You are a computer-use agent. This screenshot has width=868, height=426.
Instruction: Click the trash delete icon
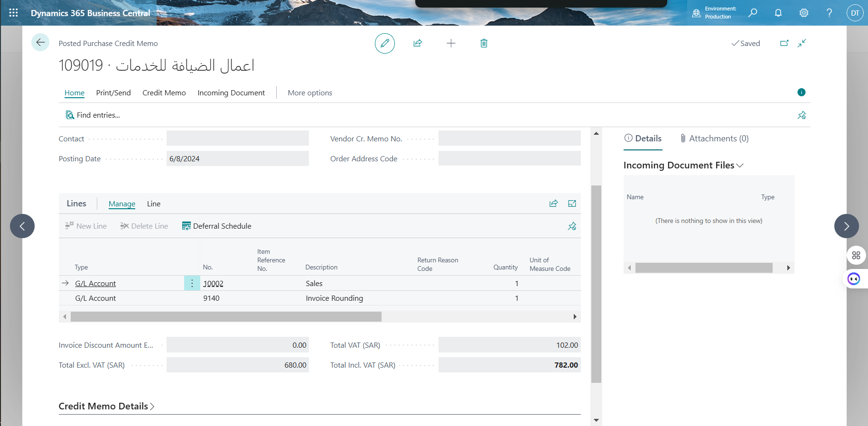[x=484, y=43]
